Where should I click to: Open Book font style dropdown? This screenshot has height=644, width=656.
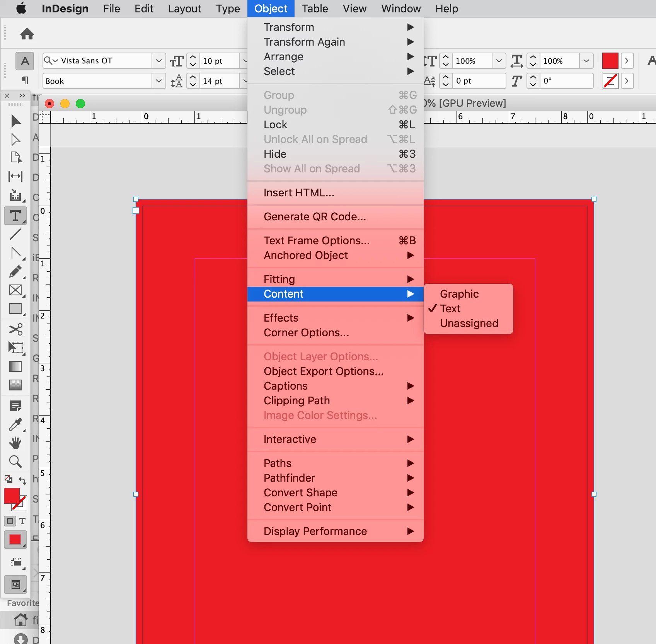158,81
